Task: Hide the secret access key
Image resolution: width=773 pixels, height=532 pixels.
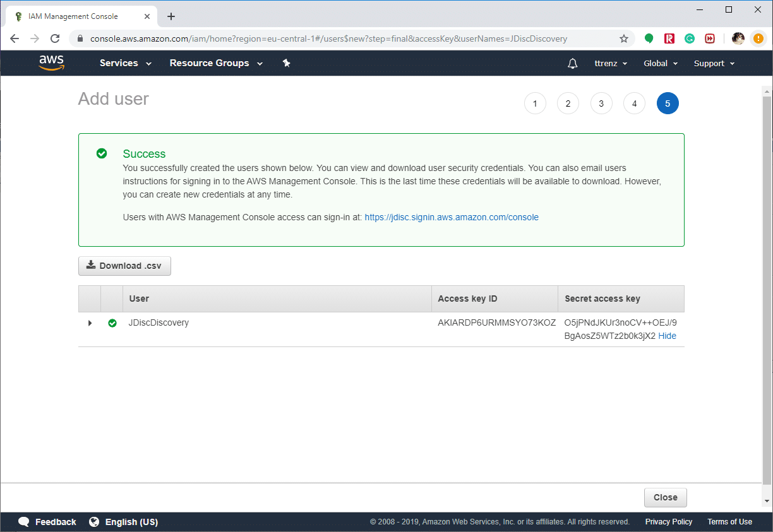Action: 667,336
